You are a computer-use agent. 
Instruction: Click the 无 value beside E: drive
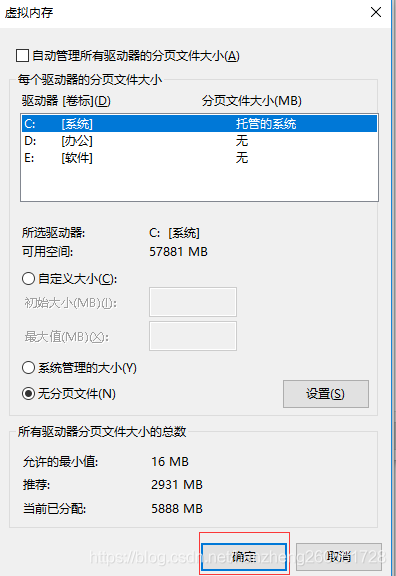[242, 158]
